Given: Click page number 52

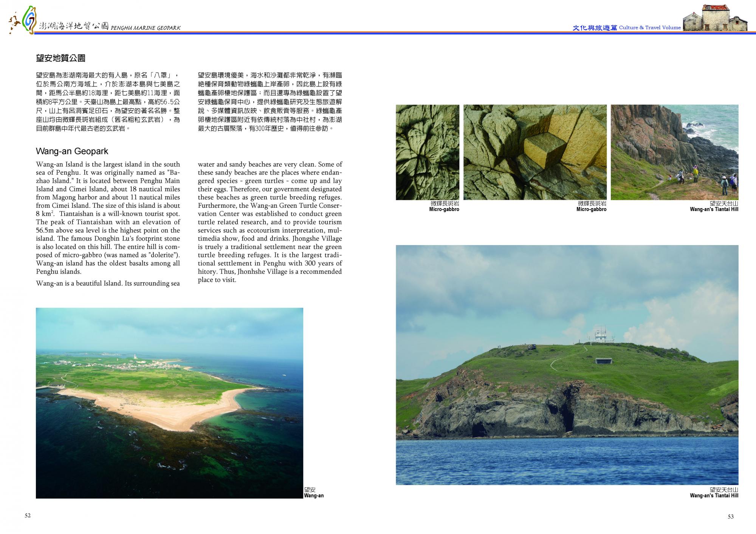Looking at the screenshot, I should point(28,516).
